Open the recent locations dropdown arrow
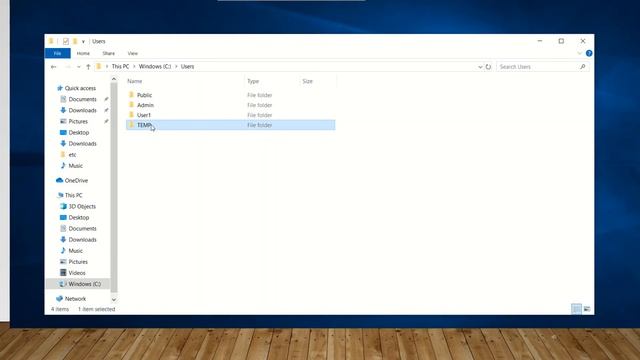 (x=78, y=67)
